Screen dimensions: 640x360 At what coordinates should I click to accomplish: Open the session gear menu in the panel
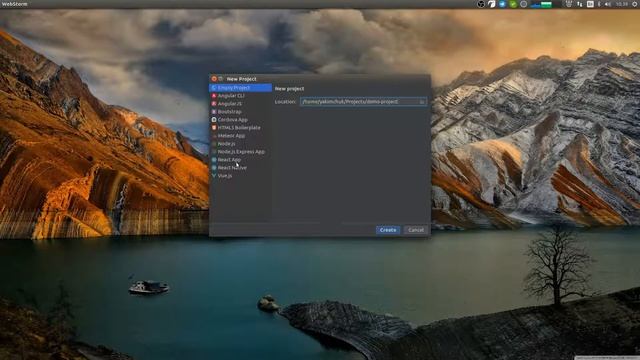[636, 4]
